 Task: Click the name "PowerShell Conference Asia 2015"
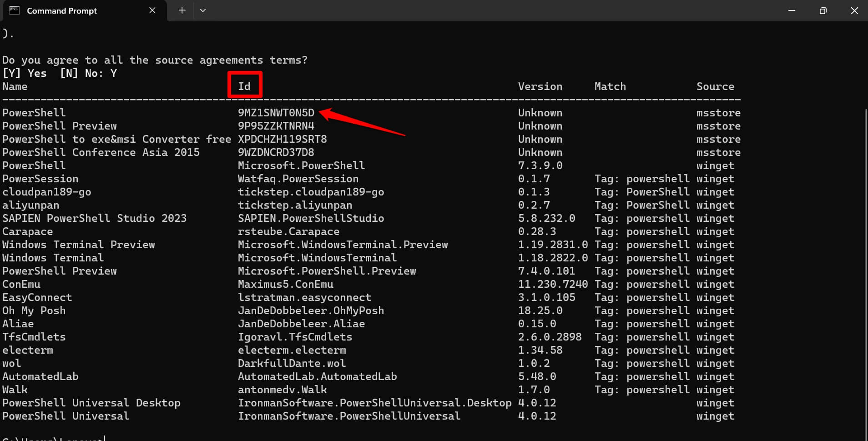(x=101, y=152)
